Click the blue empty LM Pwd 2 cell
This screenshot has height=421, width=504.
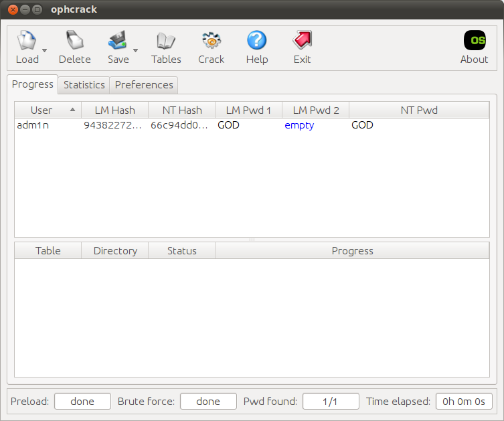click(299, 125)
